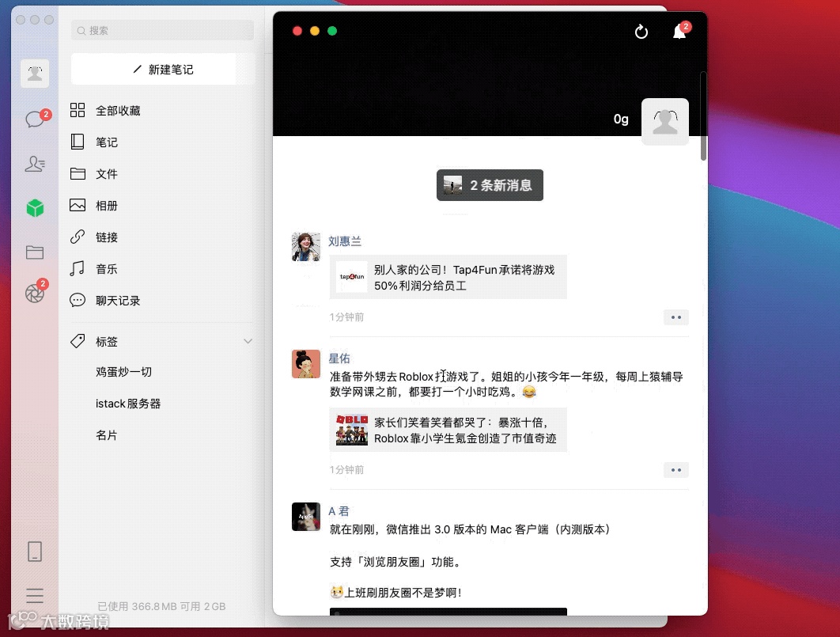Select 链接 category
Image resolution: width=840 pixels, height=637 pixels.
161,237
